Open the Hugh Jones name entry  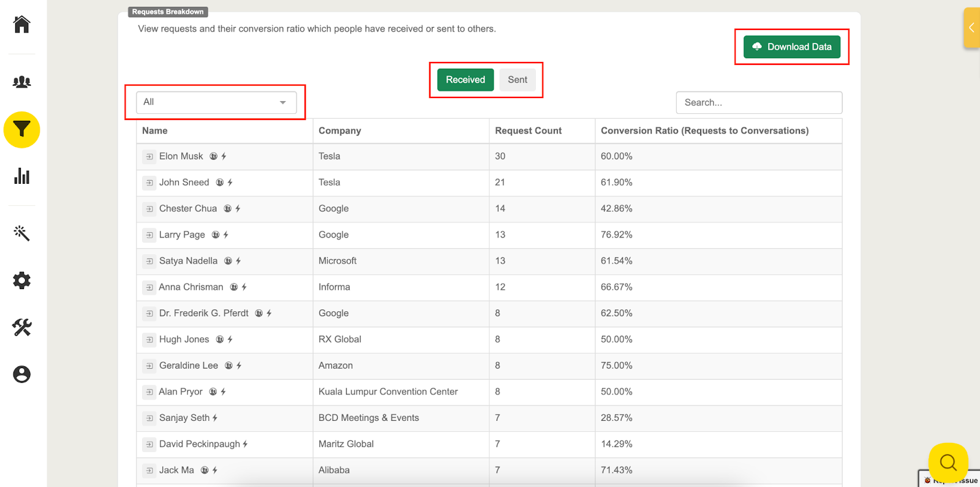[x=184, y=339]
